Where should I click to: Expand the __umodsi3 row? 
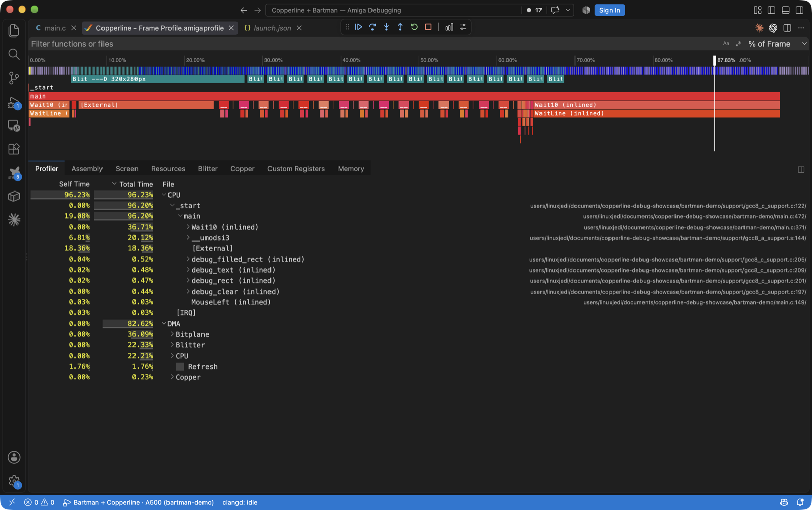click(188, 238)
